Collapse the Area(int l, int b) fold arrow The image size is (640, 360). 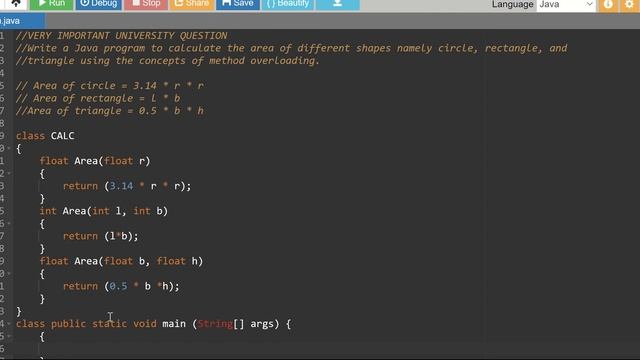coord(9,224)
